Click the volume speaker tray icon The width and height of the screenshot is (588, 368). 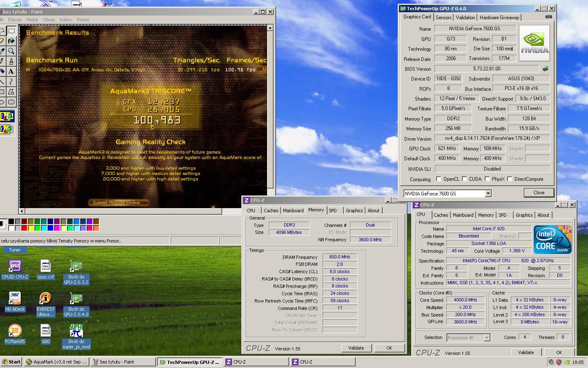point(551,362)
